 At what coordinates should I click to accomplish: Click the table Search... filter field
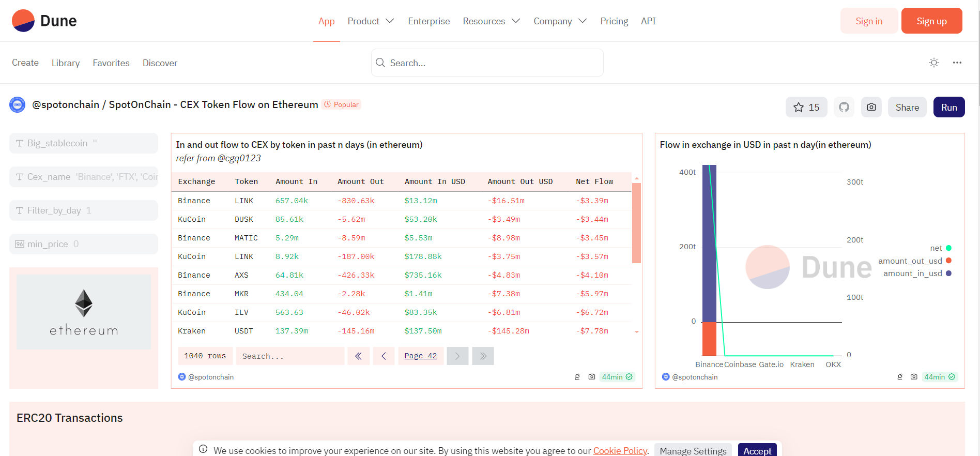(x=290, y=356)
